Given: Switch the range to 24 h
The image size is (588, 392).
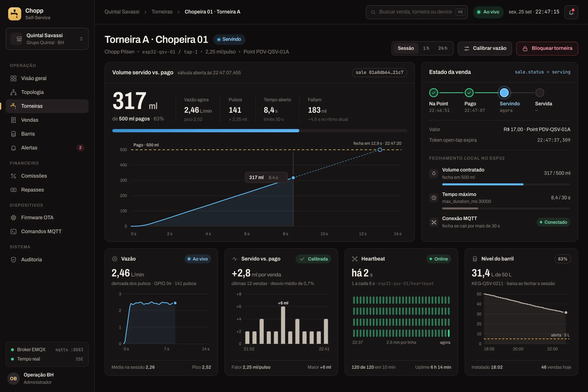Looking at the screenshot, I should pyautogui.click(x=443, y=48).
